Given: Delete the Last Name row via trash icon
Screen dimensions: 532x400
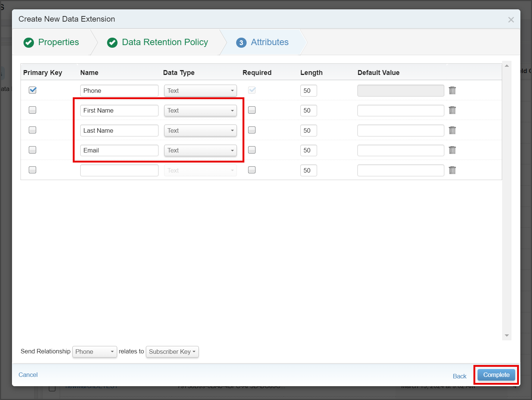Looking at the screenshot, I should coord(452,130).
